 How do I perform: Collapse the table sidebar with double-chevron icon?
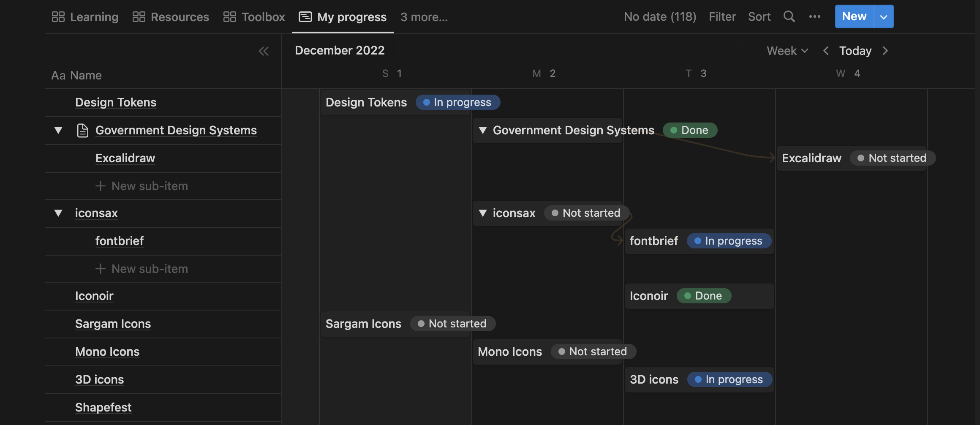tap(264, 51)
